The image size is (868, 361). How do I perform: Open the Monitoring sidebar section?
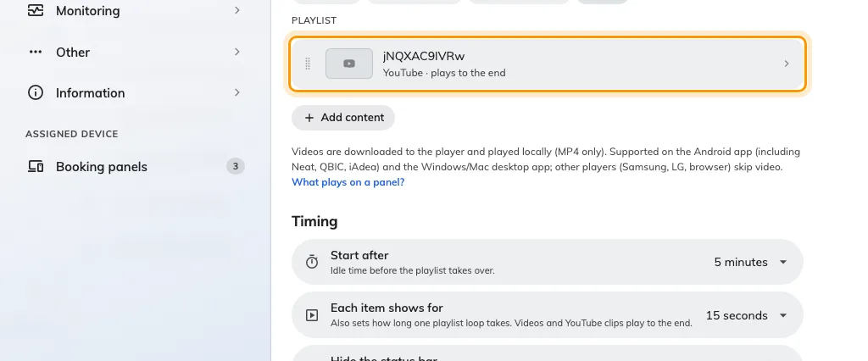click(x=135, y=10)
